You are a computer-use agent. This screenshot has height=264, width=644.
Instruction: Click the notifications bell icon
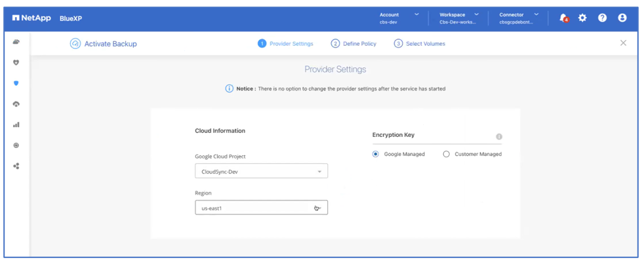click(563, 18)
